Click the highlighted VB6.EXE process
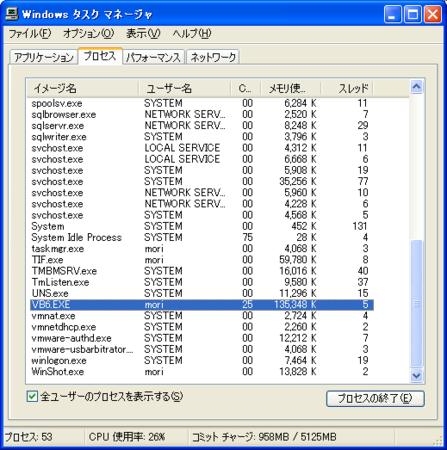Viewport: 447px width, 450px height. point(202,305)
